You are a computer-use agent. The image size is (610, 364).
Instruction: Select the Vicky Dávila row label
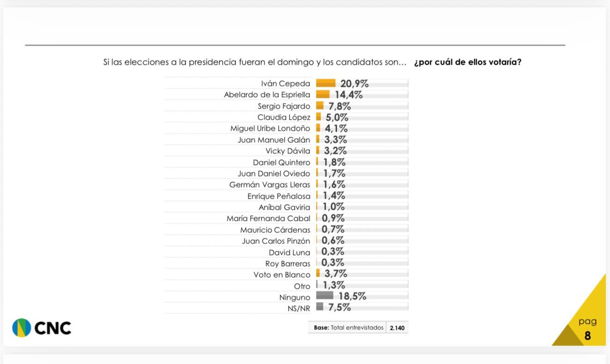click(287, 151)
